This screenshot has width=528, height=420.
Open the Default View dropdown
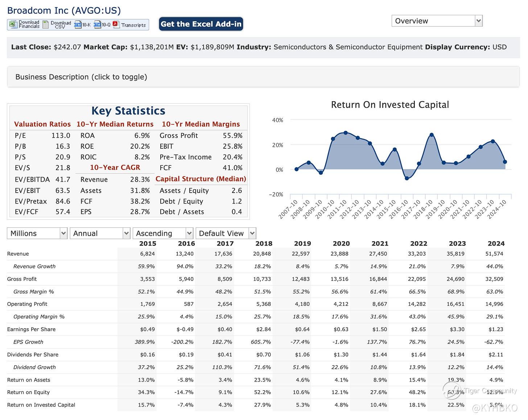[226, 233]
